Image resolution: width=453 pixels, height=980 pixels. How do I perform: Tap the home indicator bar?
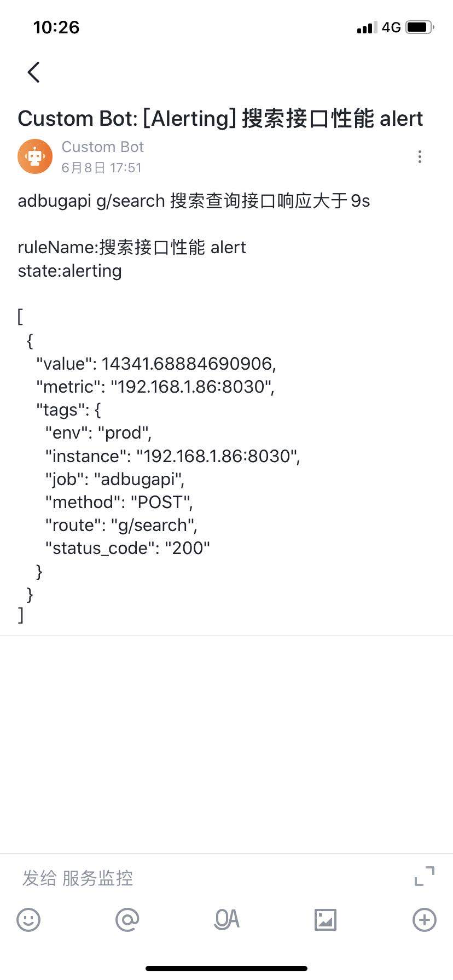tap(226, 969)
